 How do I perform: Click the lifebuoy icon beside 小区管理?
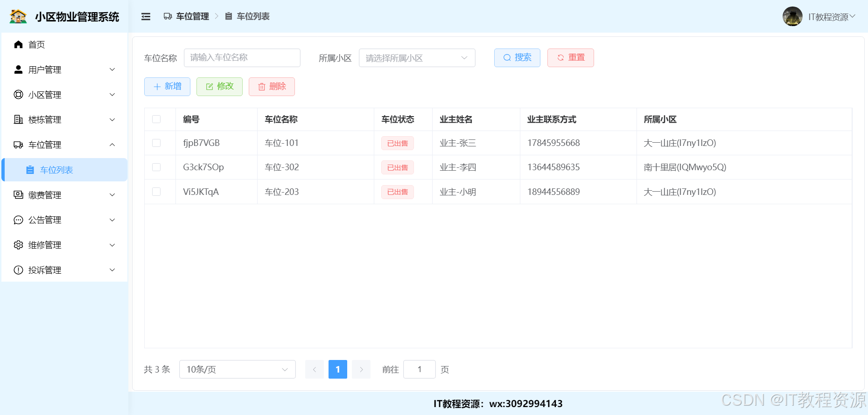click(18, 95)
